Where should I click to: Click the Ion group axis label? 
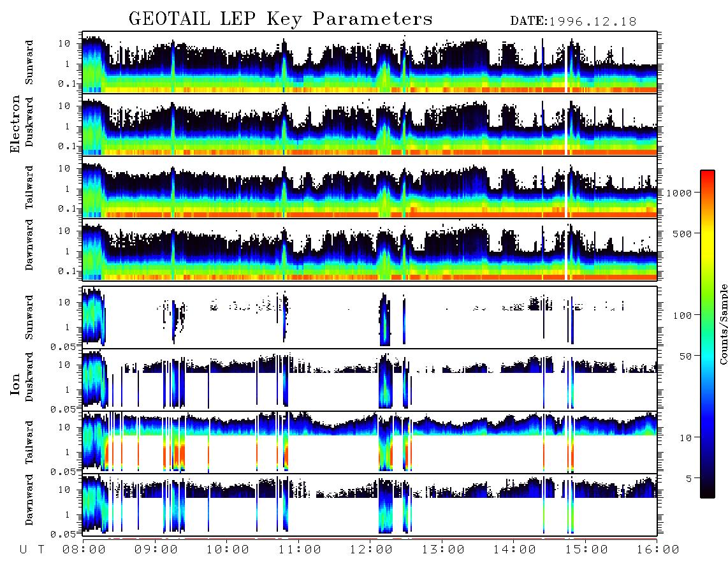(x=15, y=385)
